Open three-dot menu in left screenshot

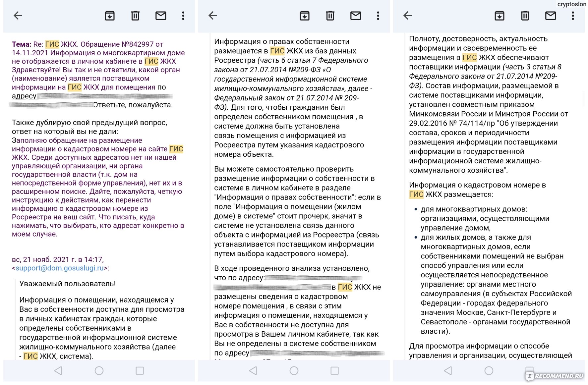[x=183, y=16]
